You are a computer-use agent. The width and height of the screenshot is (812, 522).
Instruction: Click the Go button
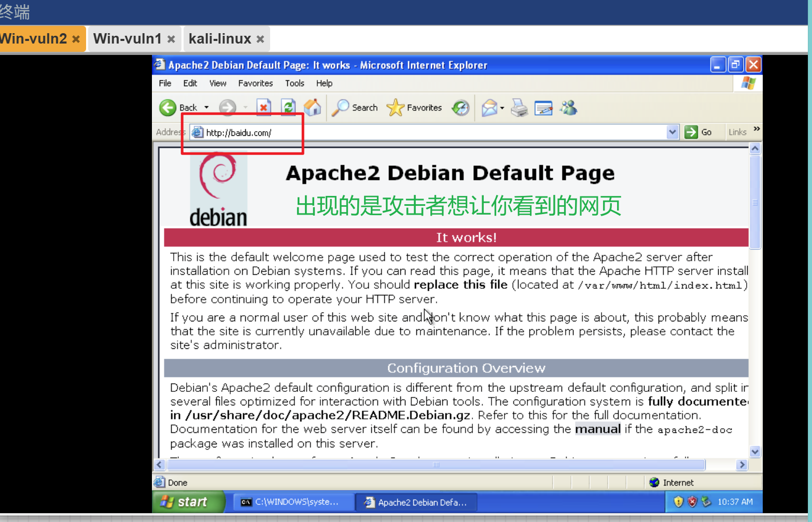[698, 132]
